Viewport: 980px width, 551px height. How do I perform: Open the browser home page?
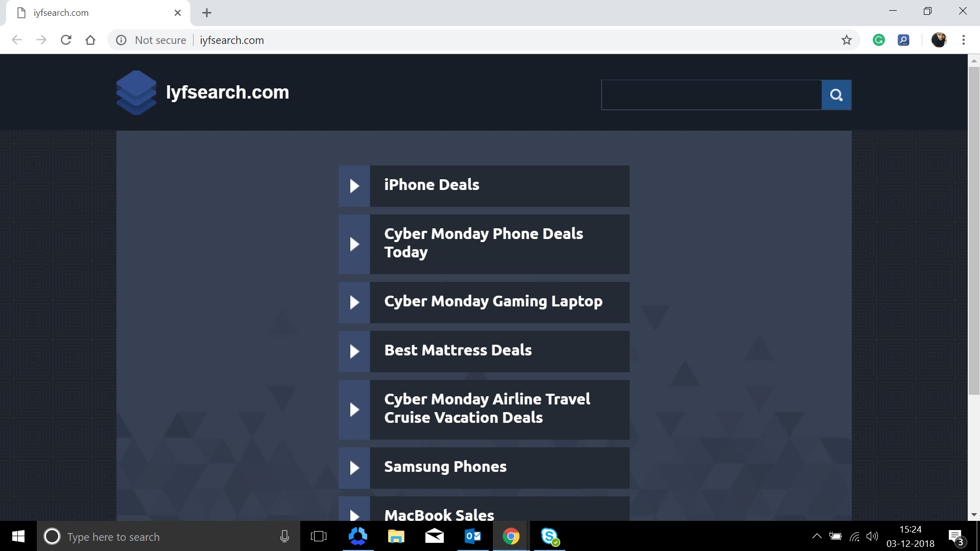[90, 40]
